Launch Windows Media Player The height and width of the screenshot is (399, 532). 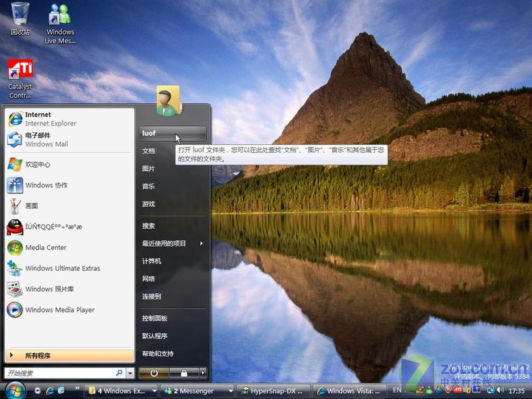pyautogui.click(x=70, y=310)
